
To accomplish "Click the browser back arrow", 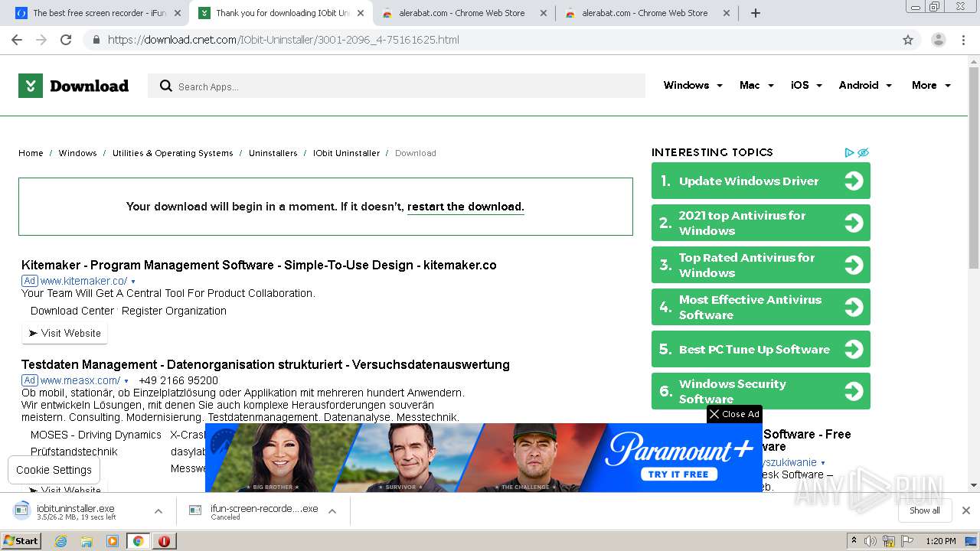I will [x=17, y=40].
